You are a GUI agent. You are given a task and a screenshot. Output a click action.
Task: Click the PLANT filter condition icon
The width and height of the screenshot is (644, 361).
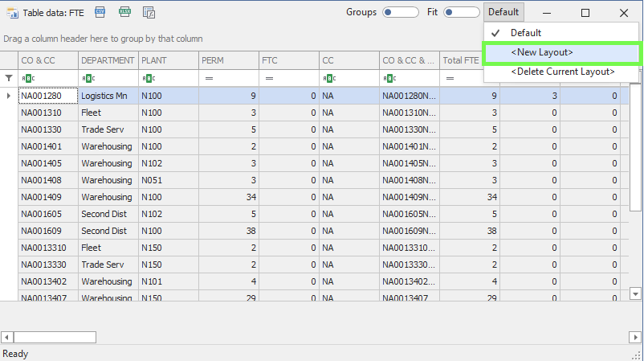click(x=149, y=78)
